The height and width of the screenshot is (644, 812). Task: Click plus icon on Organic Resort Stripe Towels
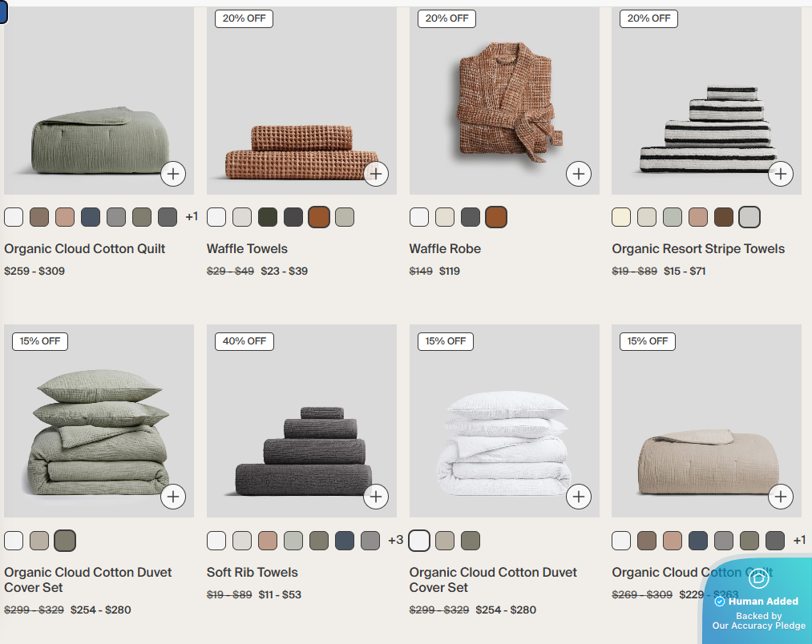tap(781, 174)
